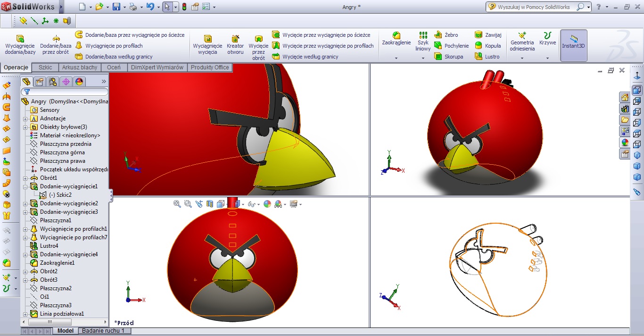Switch to the Oceń tab
The width and height of the screenshot is (644, 336).
pos(114,67)
